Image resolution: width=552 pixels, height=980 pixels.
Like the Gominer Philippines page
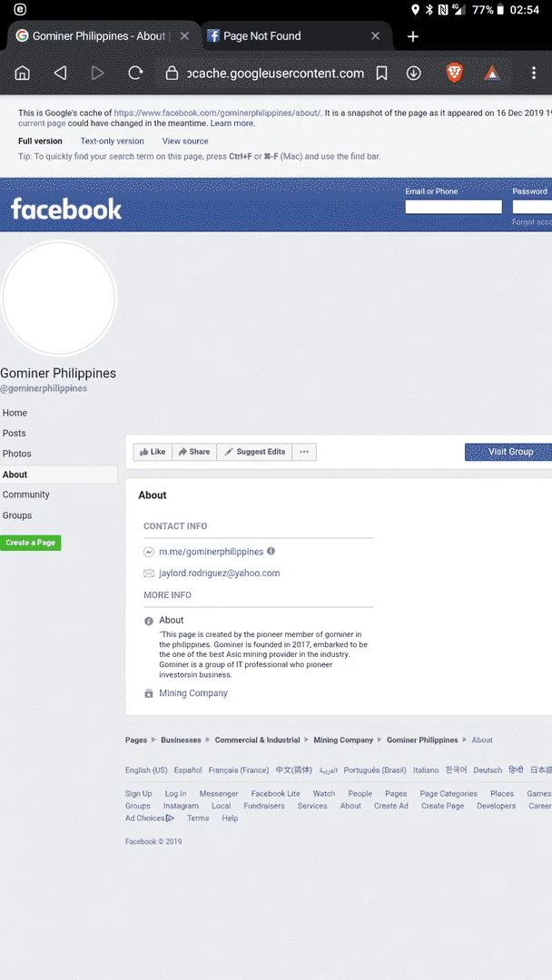coord(153,452)
